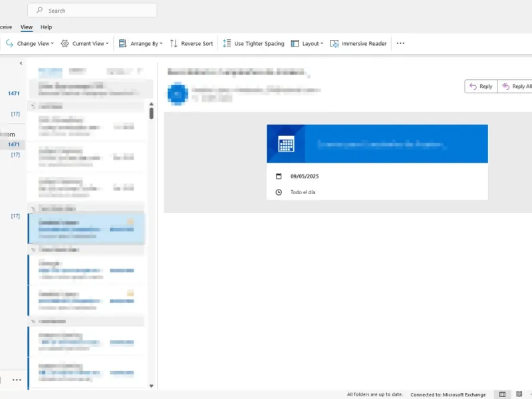Open the Arrange By dropdown

tap(141, 43)
